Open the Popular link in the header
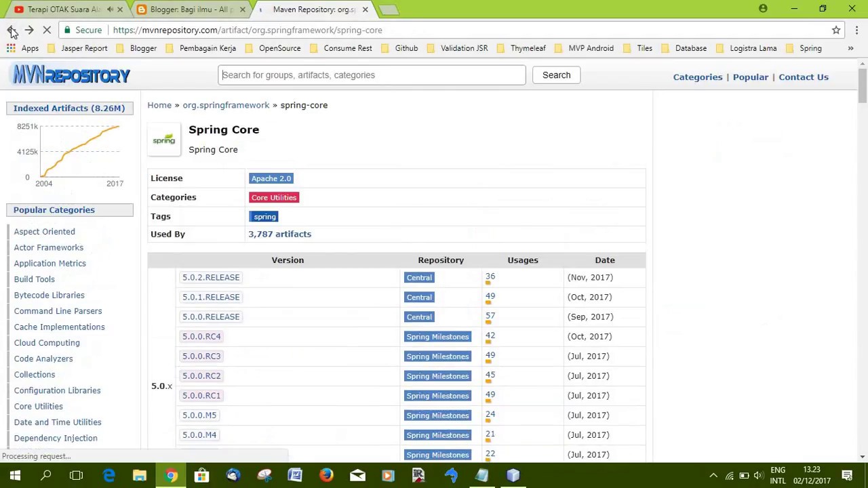The height and width of the screenshot is (488, 868). pos(751,77)
